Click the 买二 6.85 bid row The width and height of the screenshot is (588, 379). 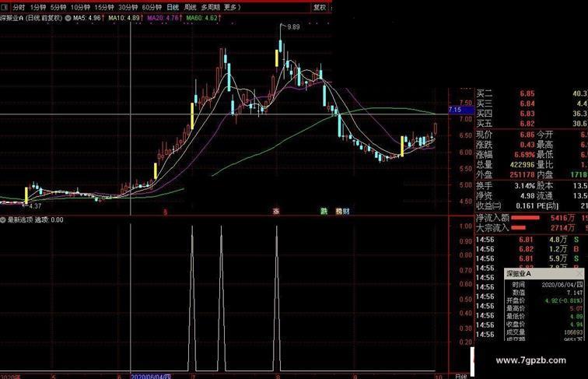[532, 93]
